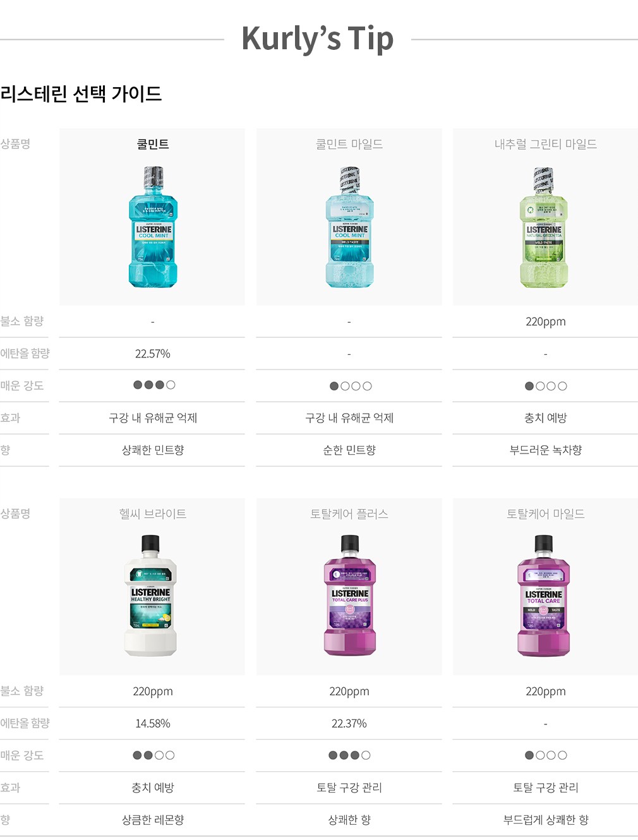Click the 내추럴 그린티 마일드 green bottle
The width and height of the screenshot is (638, 840).
click(x=543, y=227)
